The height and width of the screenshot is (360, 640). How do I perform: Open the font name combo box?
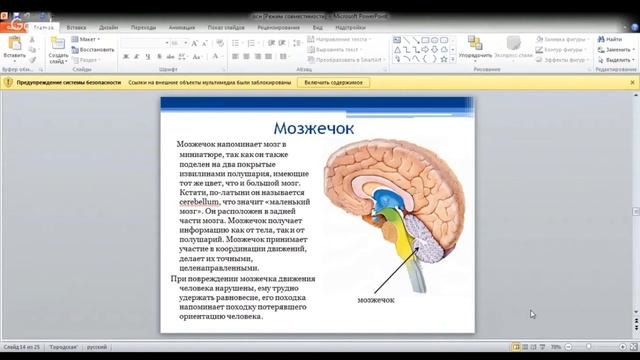(x=145, y=43)
